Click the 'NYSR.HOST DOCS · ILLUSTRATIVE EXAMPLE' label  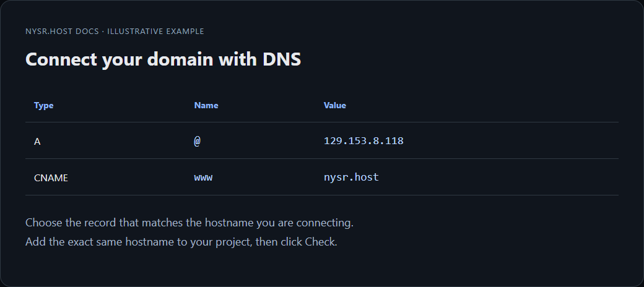tap(115, 32)
